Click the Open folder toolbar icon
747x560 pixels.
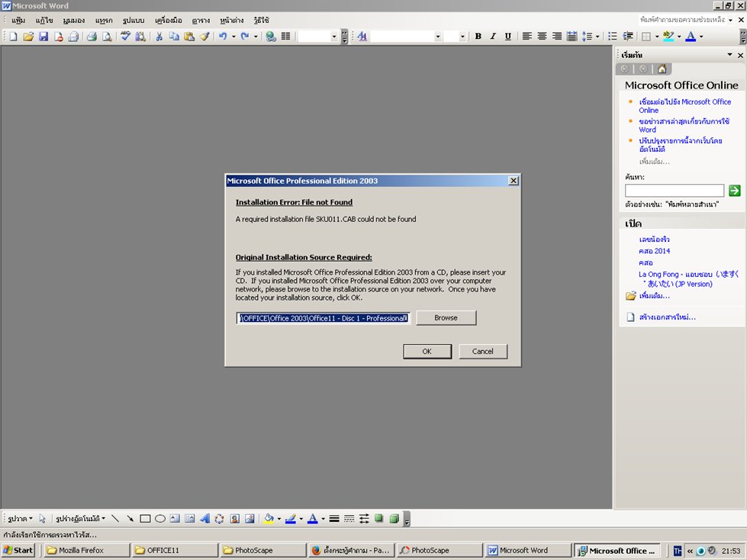click(x=28, y=36)
